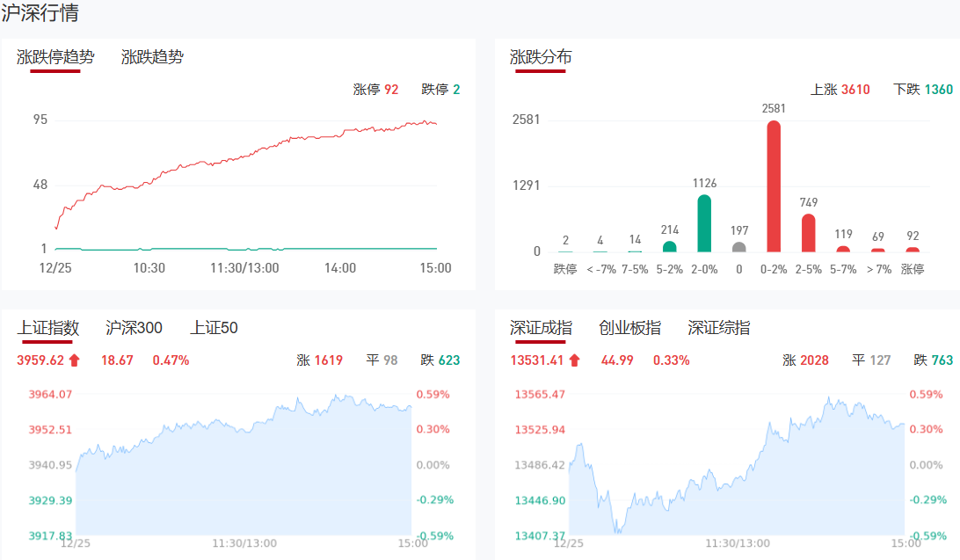Select the 深证综指 tab
The width and height of the screenshot is (960, 560).
pos(719,328)
